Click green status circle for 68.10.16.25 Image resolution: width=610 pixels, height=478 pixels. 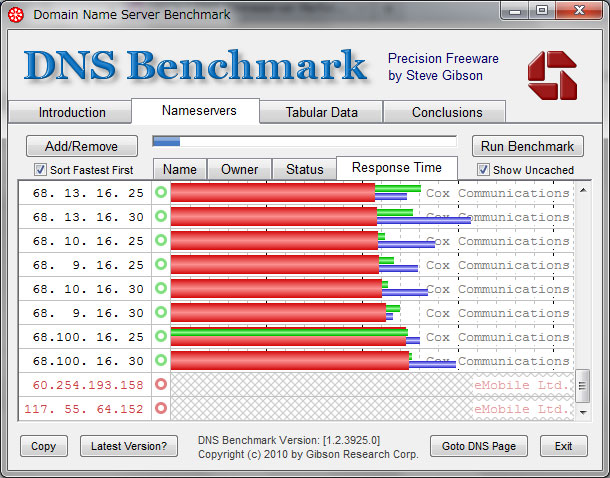[x=161, y=240]
